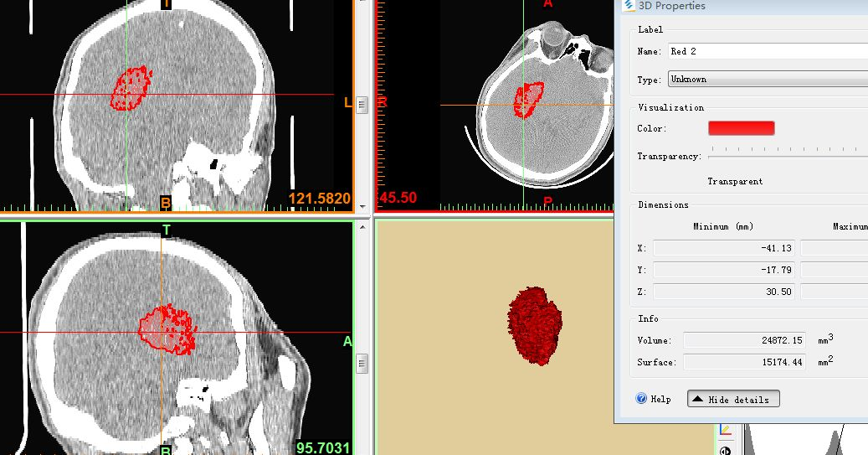Screen dimensions: 868x455
Task: Click the blue Help question mark icon
Action: (641, 399)
